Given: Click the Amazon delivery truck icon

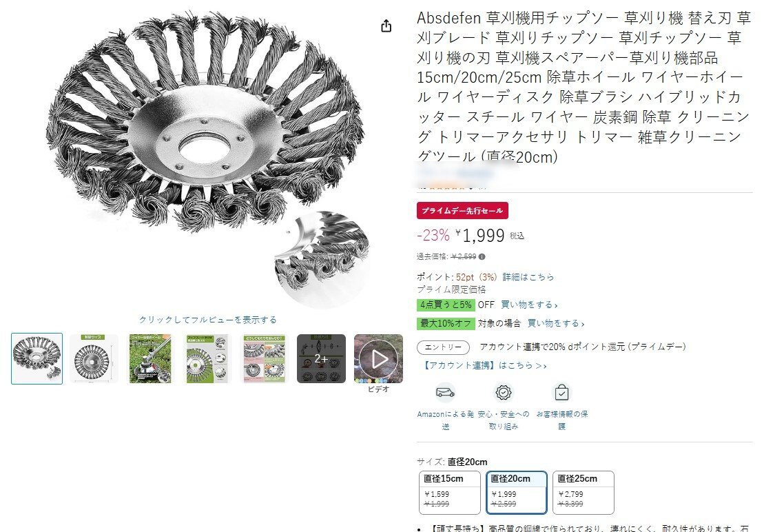Looking at the screenshot, I should (445, 393).
